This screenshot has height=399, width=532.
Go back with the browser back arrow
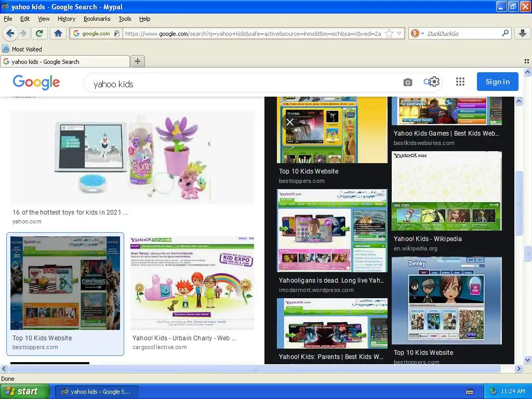tap(10, 33)
